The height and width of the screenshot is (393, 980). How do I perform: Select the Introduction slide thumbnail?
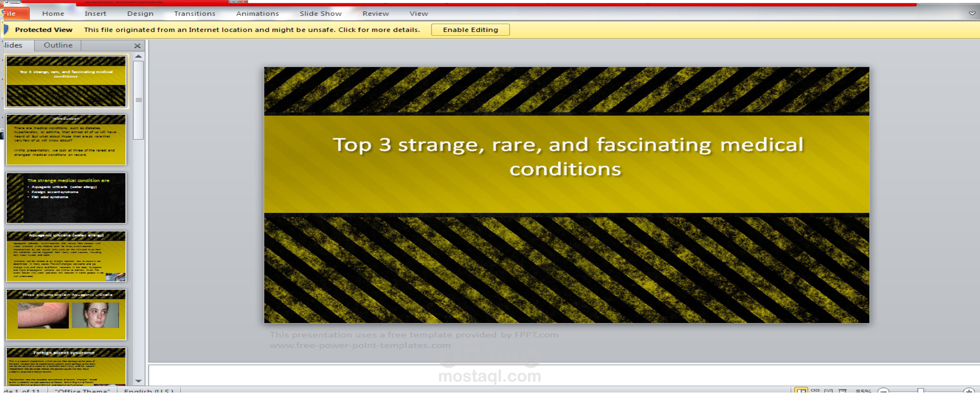click(66, 140)
